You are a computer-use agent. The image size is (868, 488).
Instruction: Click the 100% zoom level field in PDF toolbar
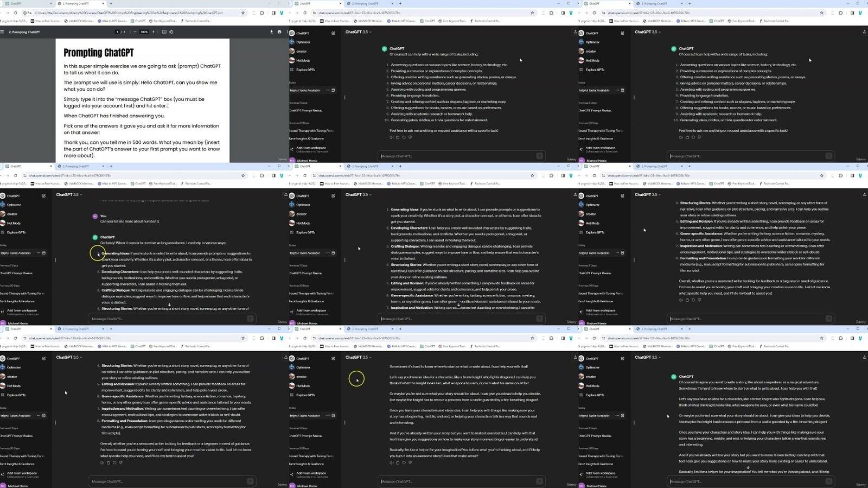coord(144,32)
